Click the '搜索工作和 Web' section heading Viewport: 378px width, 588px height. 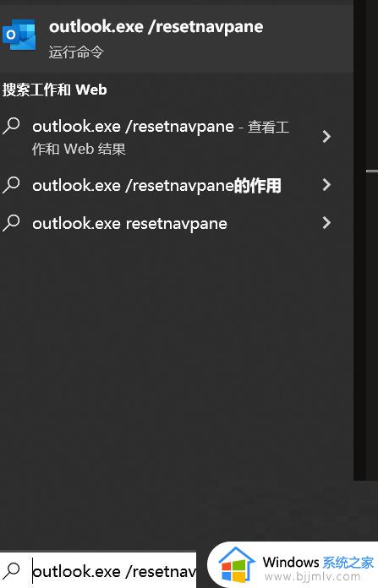tap(55, 90)
